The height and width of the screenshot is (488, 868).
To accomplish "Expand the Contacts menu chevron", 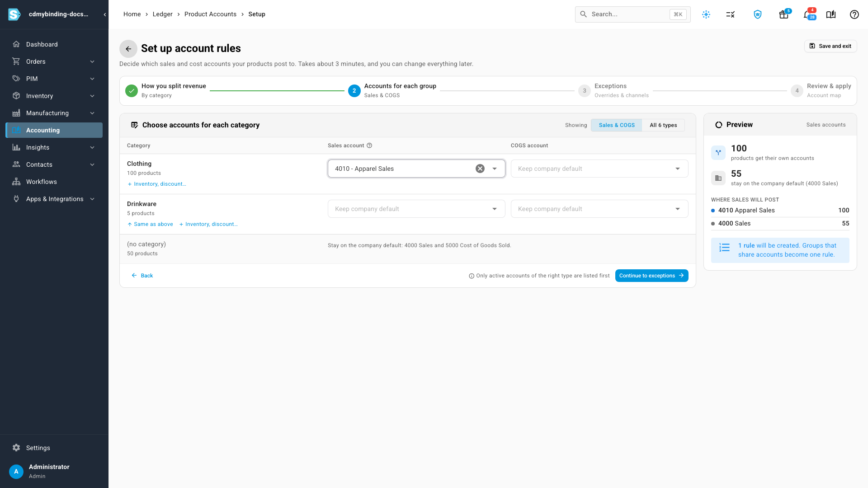I will coord(92,164).
